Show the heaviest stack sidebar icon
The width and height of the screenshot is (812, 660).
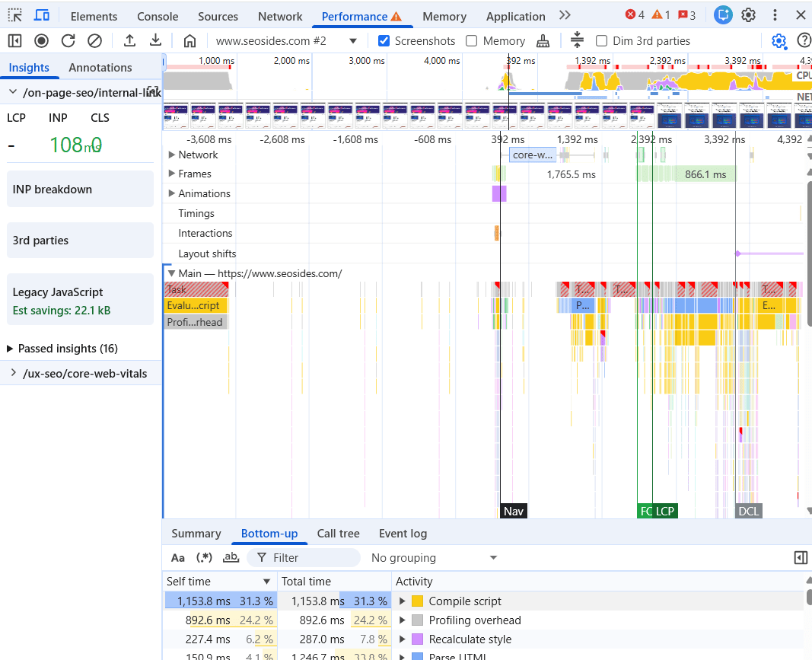[x=800, y=557]
